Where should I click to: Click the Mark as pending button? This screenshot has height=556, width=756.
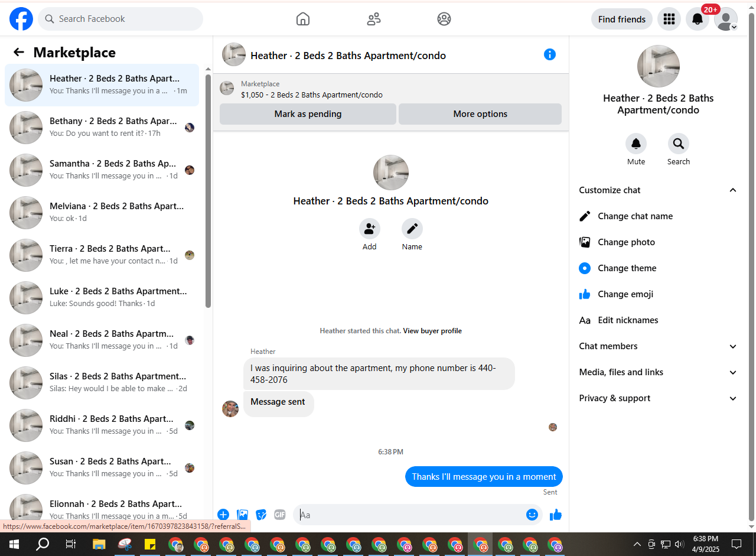click(x=308, y=114)
